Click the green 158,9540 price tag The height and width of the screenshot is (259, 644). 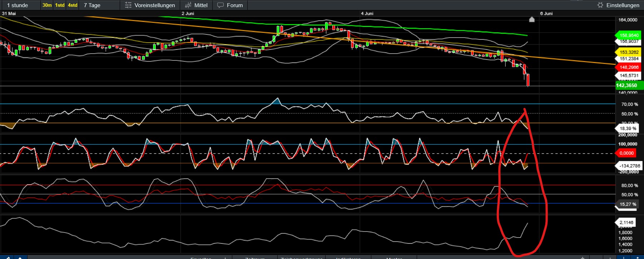tap(629, 35)
